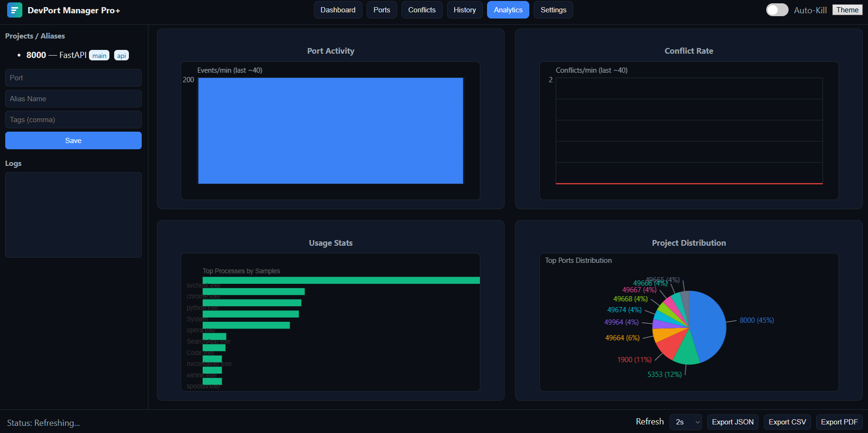Toggle the Auto-Kill switch
The image size is (868, 433).
click(777, 10)
